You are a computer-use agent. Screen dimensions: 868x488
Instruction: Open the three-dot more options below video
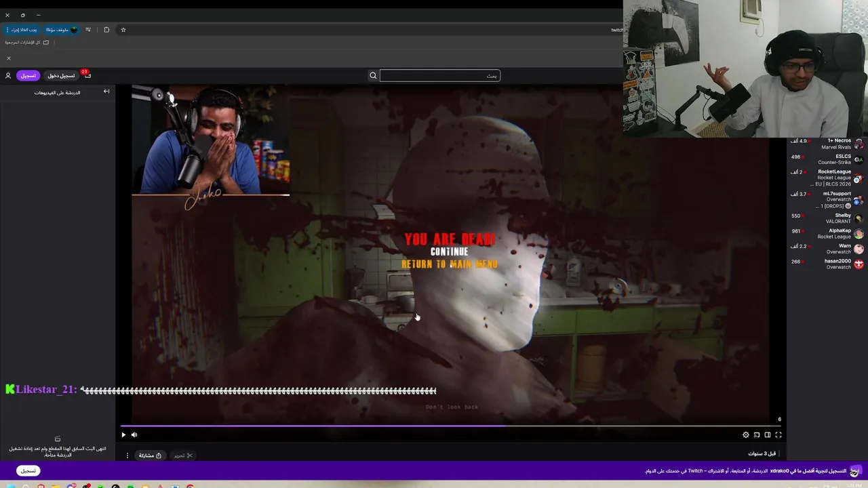pos(127,455)
